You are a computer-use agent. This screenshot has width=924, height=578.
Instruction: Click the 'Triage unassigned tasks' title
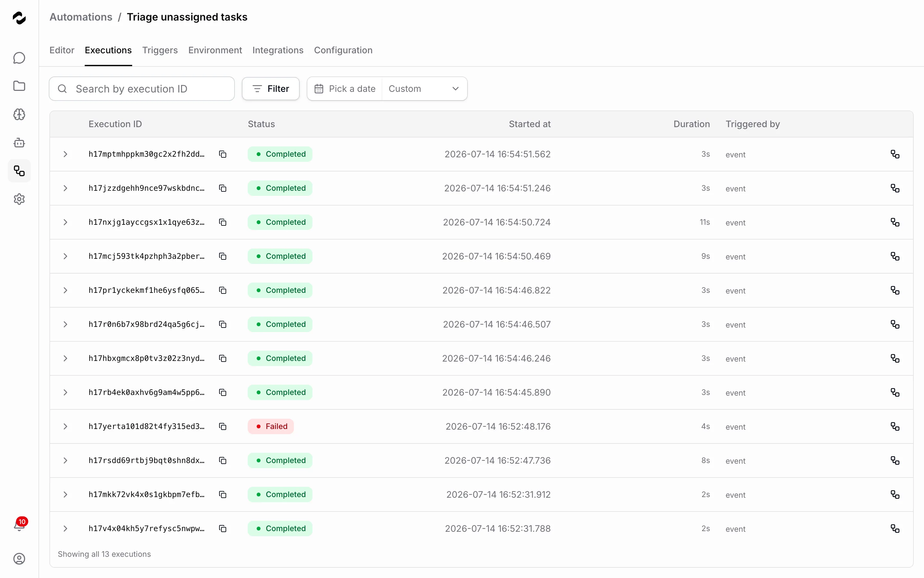(187, 17)
